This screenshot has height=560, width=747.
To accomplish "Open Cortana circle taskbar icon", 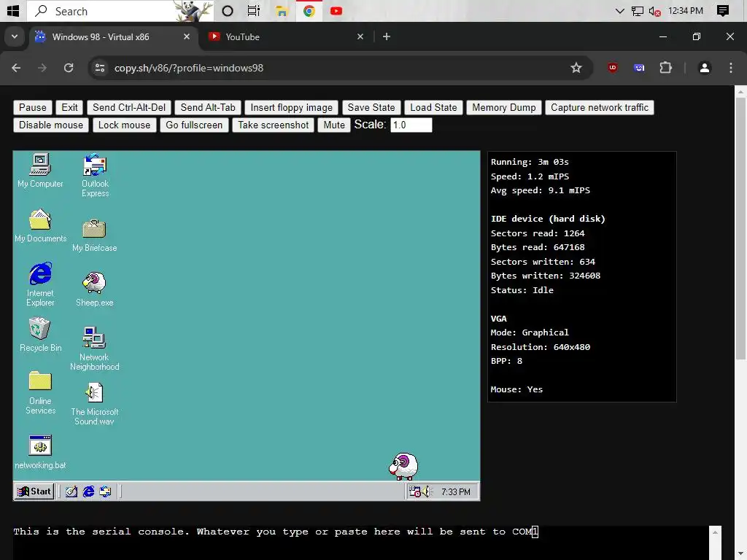I will pos(228,11).
